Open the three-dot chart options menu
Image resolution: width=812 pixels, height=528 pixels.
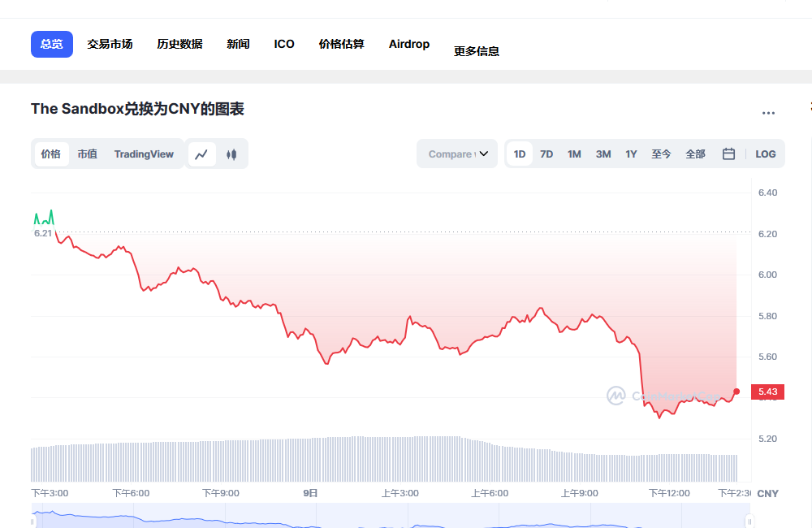(768, 113)
